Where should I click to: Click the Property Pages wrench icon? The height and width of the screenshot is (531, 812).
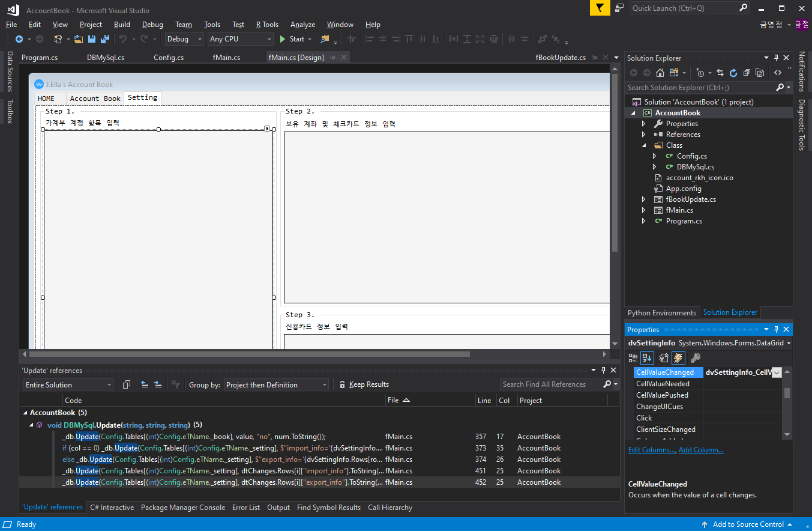pos(696,358)
